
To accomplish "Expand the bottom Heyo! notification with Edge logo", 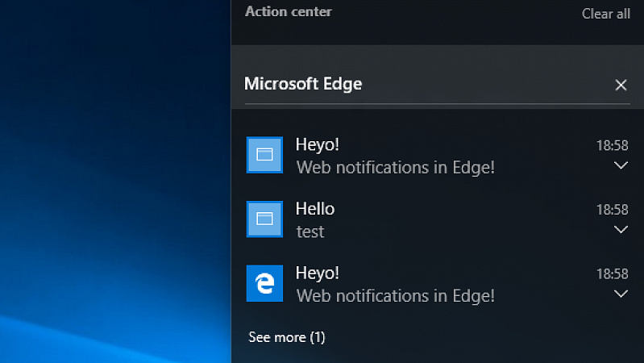I will pos(621,294).
